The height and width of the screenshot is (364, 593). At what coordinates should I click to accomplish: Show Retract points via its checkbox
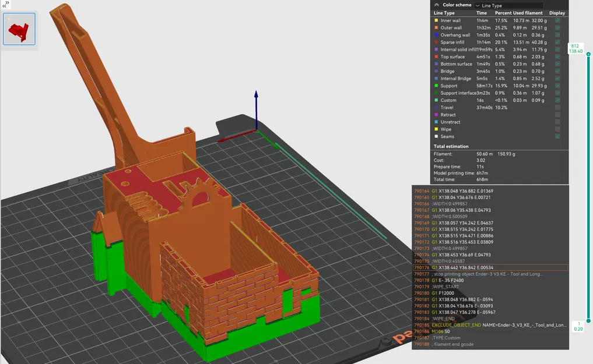557,115
